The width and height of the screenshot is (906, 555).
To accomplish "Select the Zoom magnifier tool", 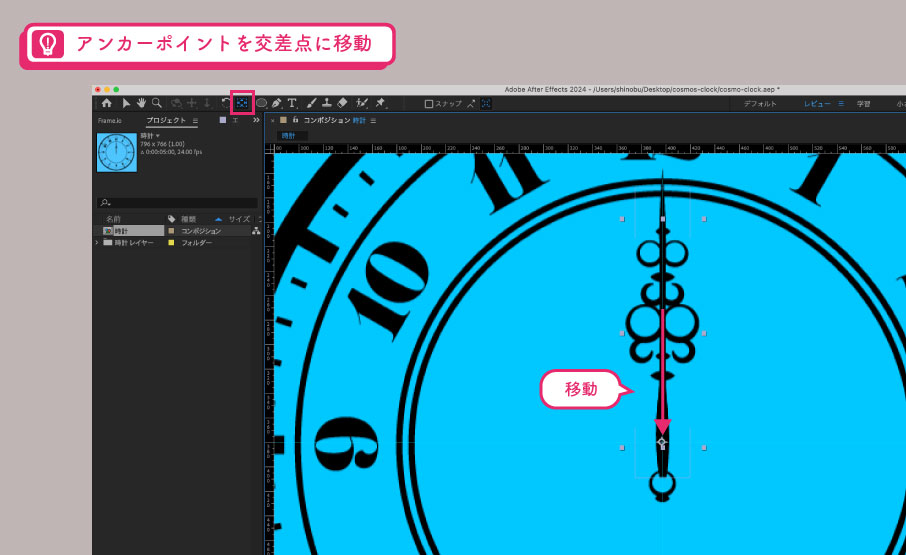I will (157, 103).
